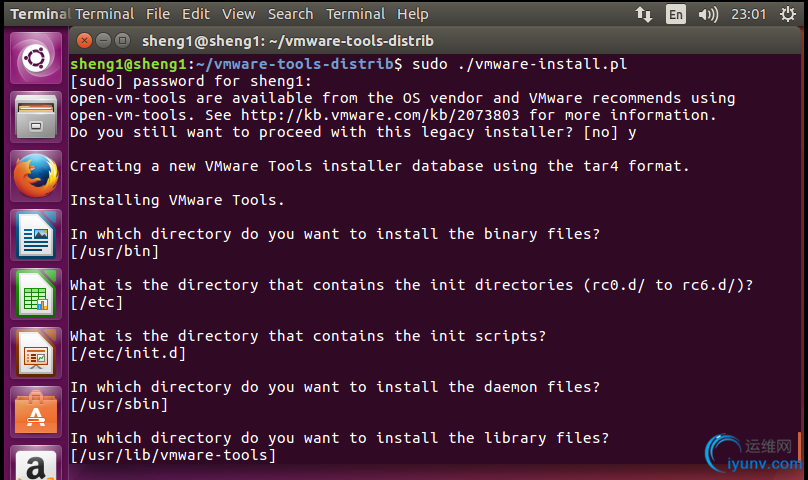808x480 pixels.
Task: Open the View menu
Action: click(x=239, y=14)
